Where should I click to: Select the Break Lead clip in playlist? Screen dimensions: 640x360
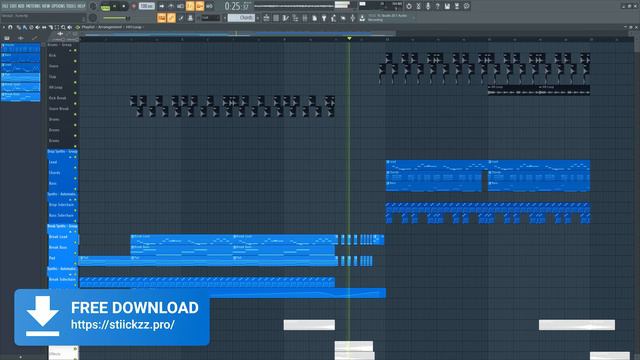(x=182, y=240)
